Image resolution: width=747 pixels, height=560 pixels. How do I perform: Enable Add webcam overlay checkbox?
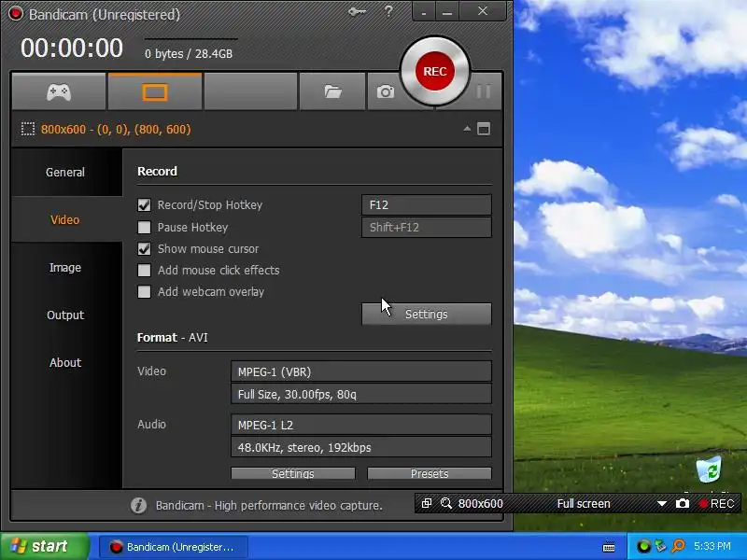click(144, 291)
